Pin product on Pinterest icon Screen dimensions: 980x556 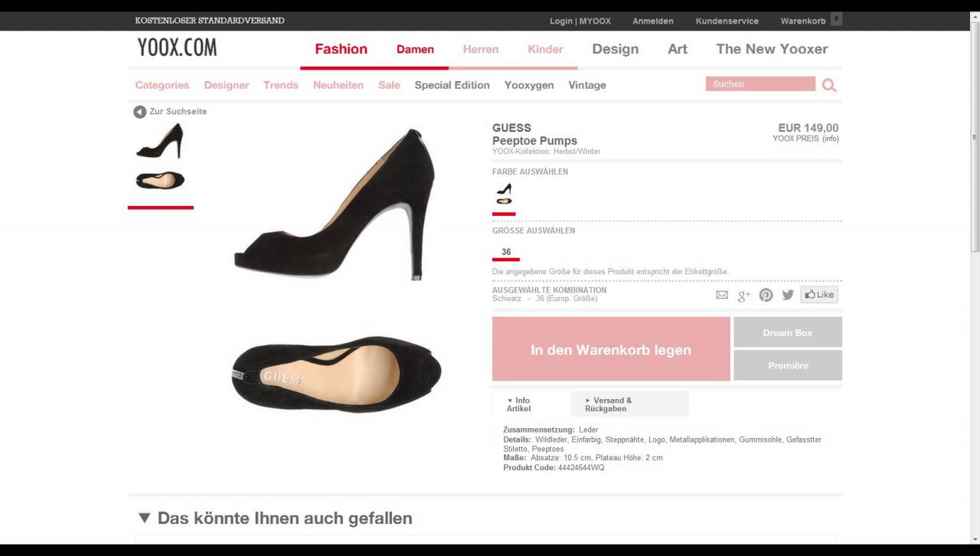[x=766, y=295]
